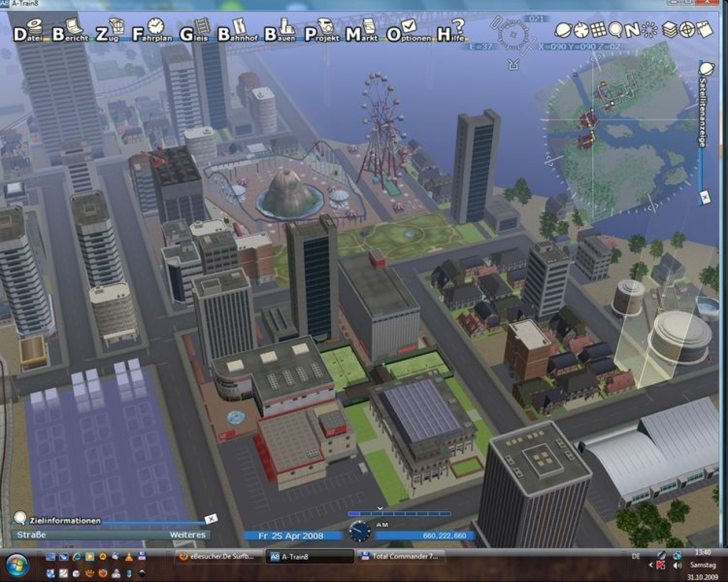
Task: Open the Optionen menu
Action: coord(408,31)
